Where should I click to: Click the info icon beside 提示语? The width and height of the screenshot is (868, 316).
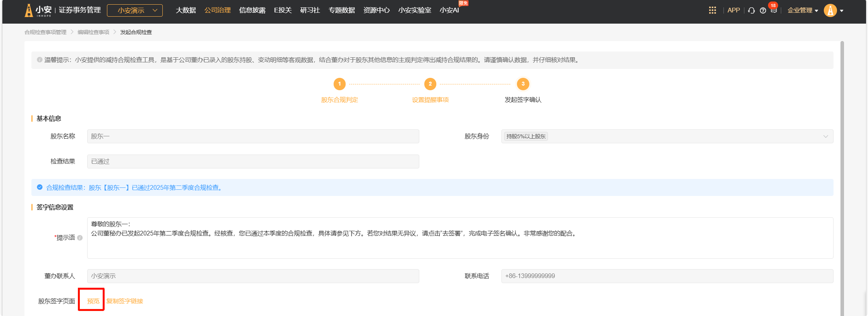click(80, 238)
